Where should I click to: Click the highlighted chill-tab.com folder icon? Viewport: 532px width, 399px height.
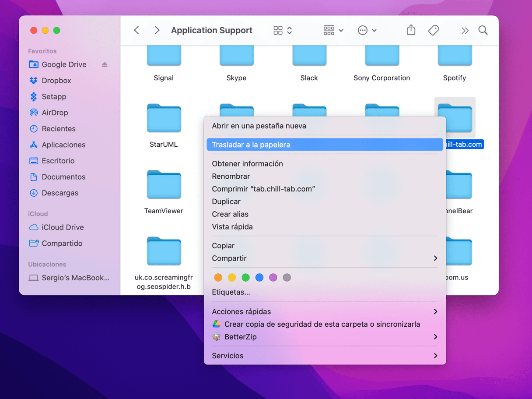coord(455,118)
